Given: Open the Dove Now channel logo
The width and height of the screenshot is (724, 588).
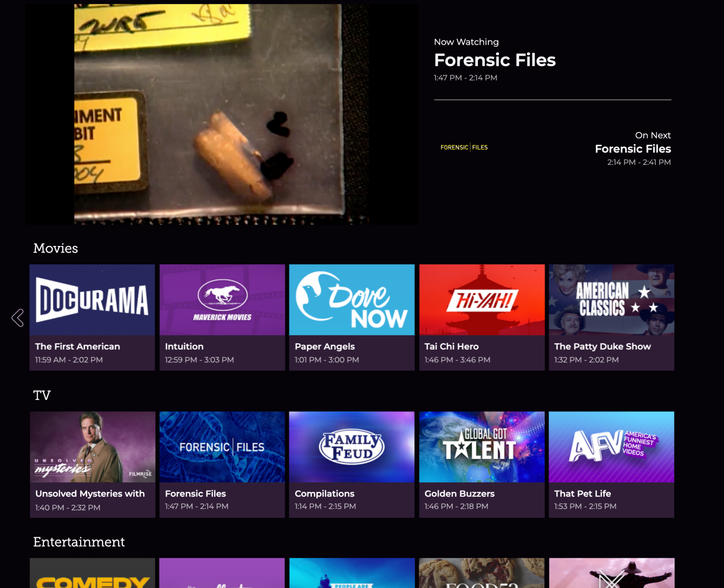Looking at the screenshot, I should point(352,300).
